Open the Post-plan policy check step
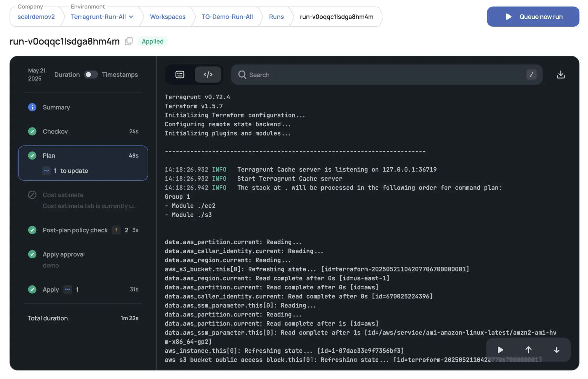 (x=75, y=230)
